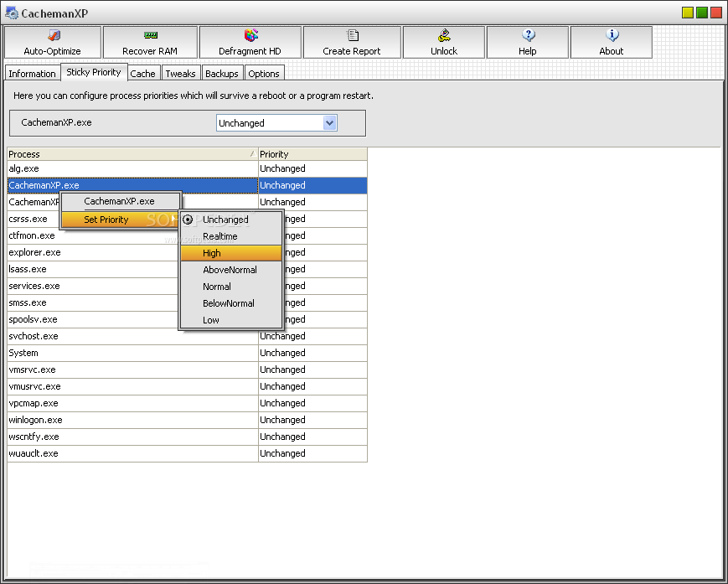The width and height of the screenshot is (728, 584).
Task: Click the green maximize window button
Action: pyautogui.click(x=702, y=13)
